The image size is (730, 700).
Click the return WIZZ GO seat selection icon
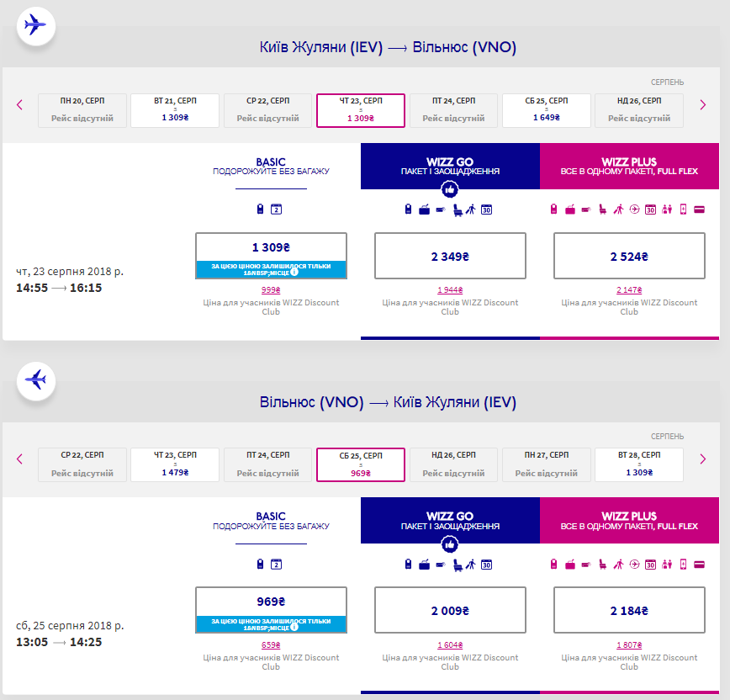pyautogui.click(x=458, y=565)
